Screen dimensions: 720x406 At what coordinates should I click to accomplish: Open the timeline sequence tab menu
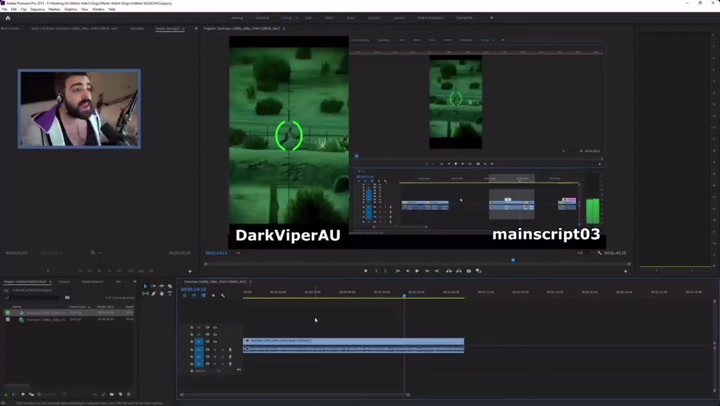250,282
